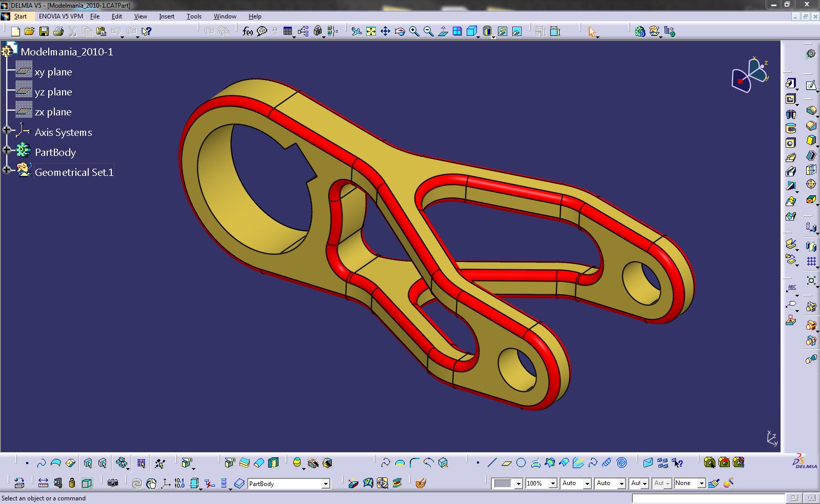Click the Design Table icon
Screen dimensions: 820x504
pos(287,31)
